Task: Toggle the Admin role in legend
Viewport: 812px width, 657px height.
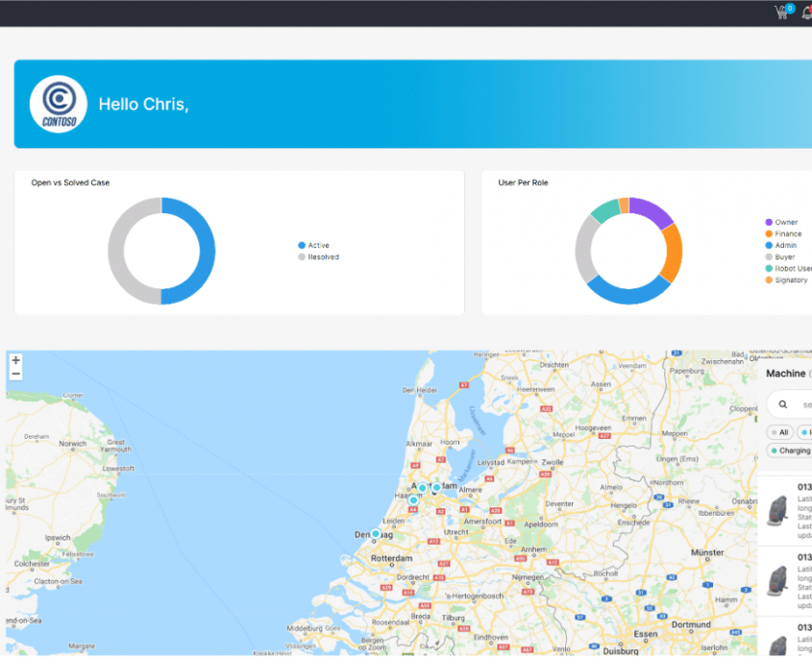Action: pyautogui.click(x=781, y=246)
